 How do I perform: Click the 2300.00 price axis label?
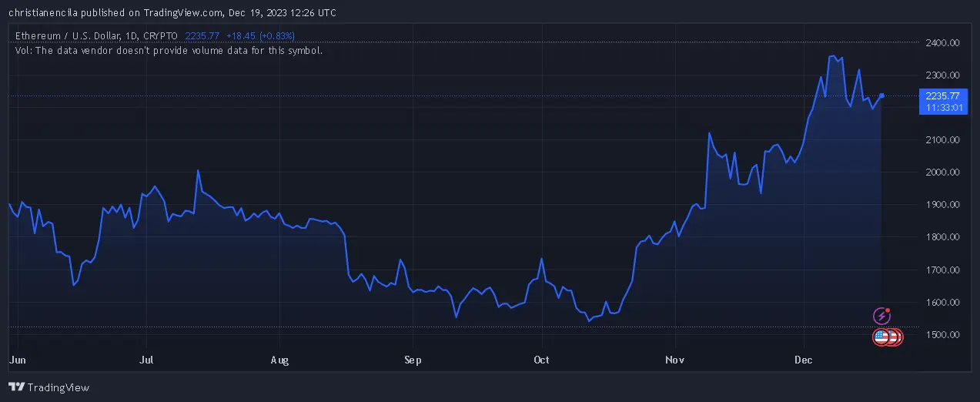pos(942,75)
